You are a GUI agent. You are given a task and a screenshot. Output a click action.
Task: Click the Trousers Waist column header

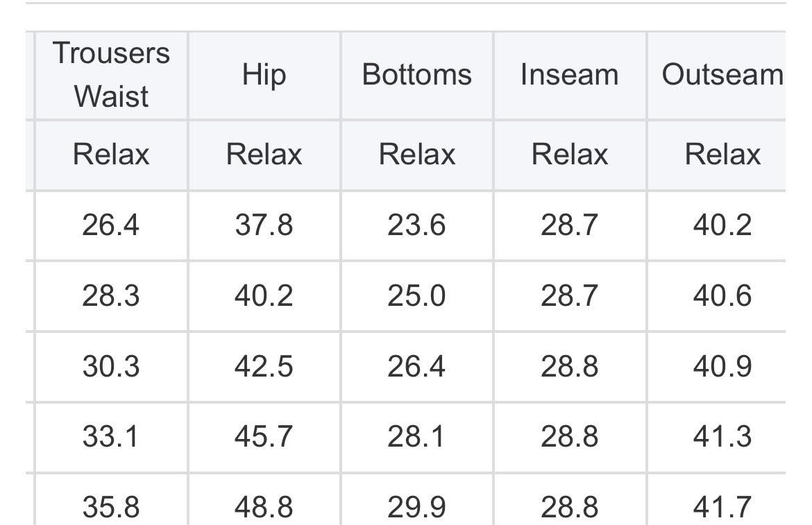(x=111, y=75)
